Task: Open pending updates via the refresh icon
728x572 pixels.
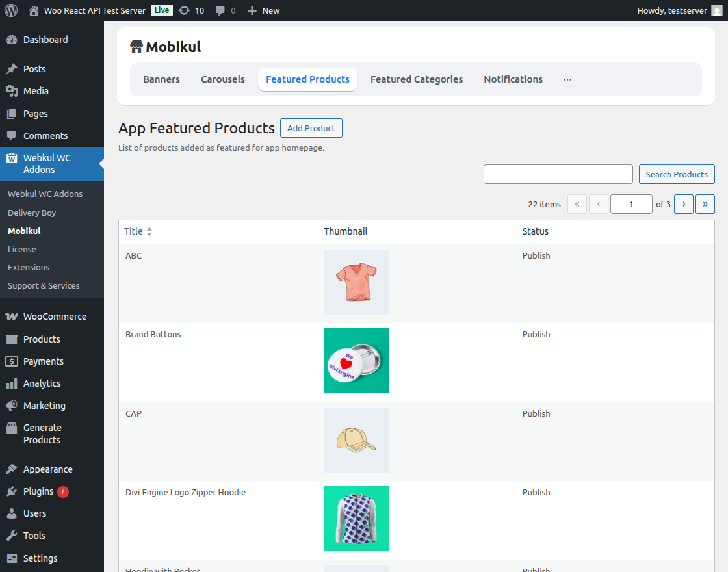Action: tap(185, 10)
